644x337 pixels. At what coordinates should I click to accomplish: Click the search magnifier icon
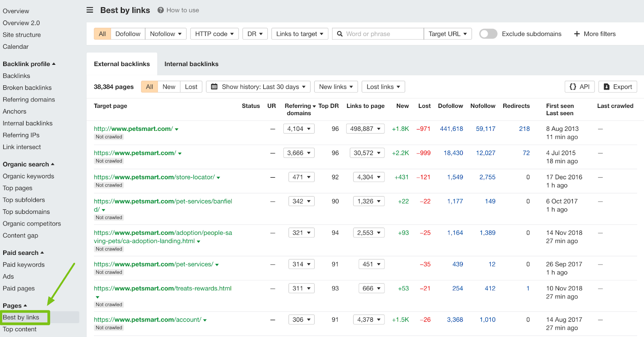point(340,34)
